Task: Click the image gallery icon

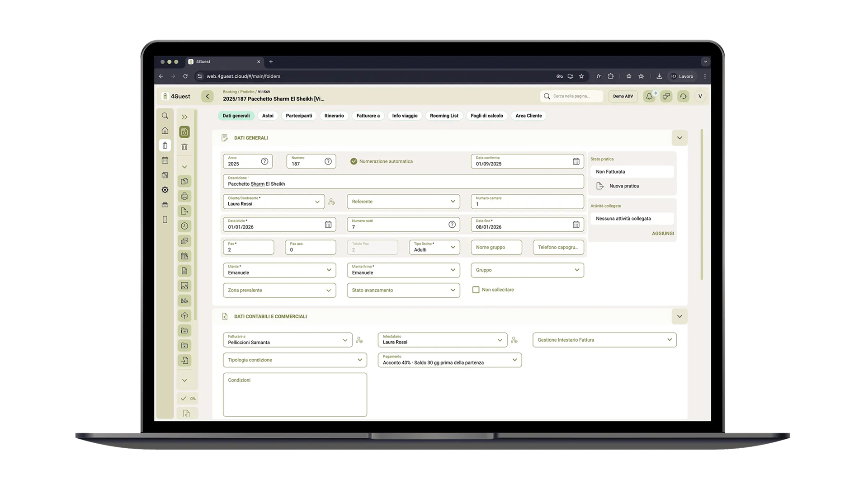Action: point(184,286)
